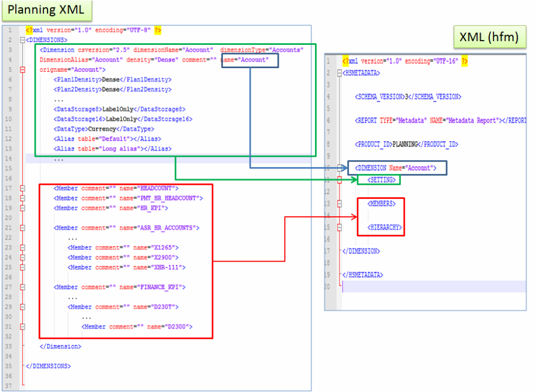
Task: Click the SCHEMA_VERSION line in hfm XML
Action: [407, 97]
